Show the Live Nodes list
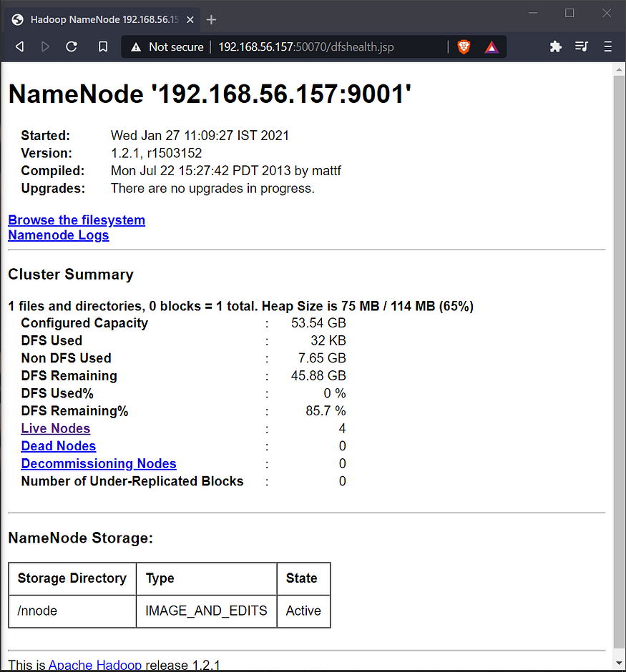This screenshot has width=626, height=672. tap(55, 428)
